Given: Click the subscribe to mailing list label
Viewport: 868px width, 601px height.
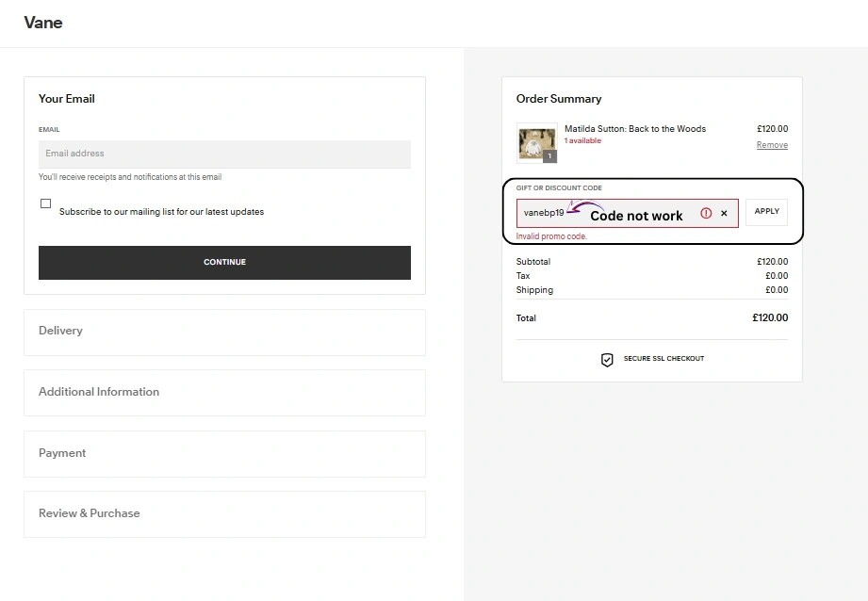Looking at the screenshot, I should pyautogui.click(x=161, y=212).
